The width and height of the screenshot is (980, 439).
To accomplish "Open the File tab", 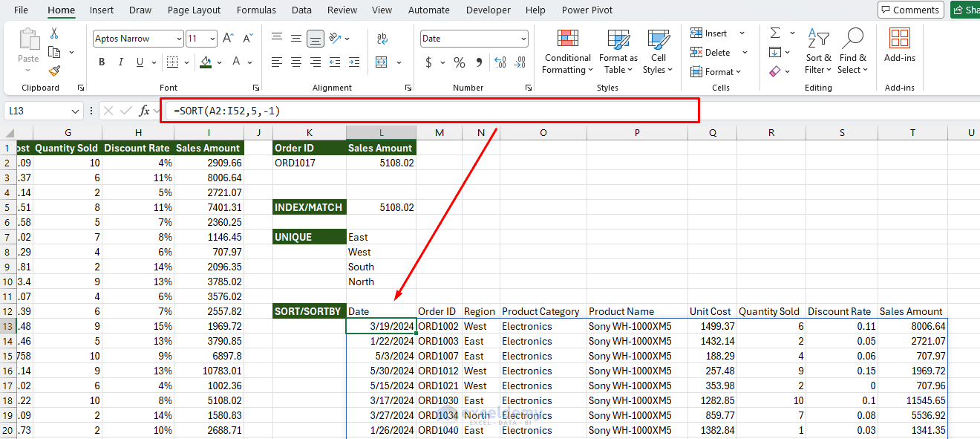I will pos(22,10).
